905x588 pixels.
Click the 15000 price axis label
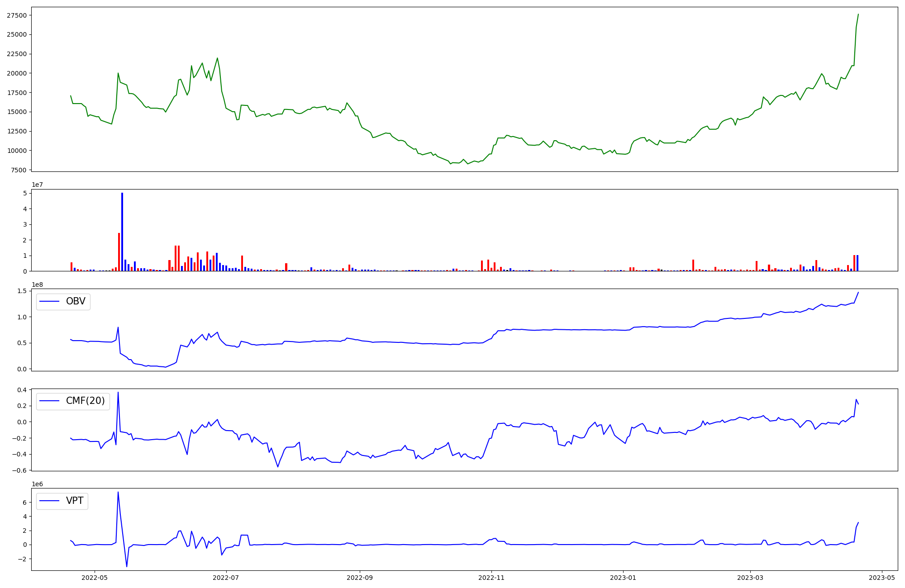[x=16, y=112]
